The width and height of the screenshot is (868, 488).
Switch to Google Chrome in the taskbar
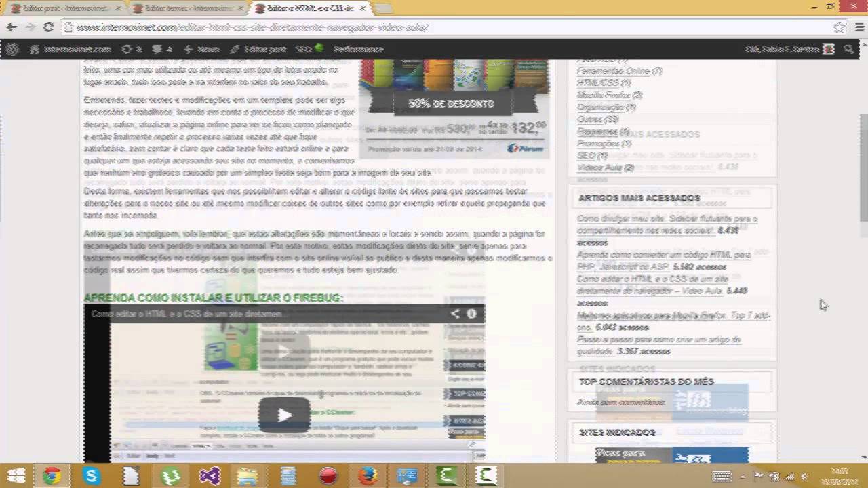[x=52, y=476]
